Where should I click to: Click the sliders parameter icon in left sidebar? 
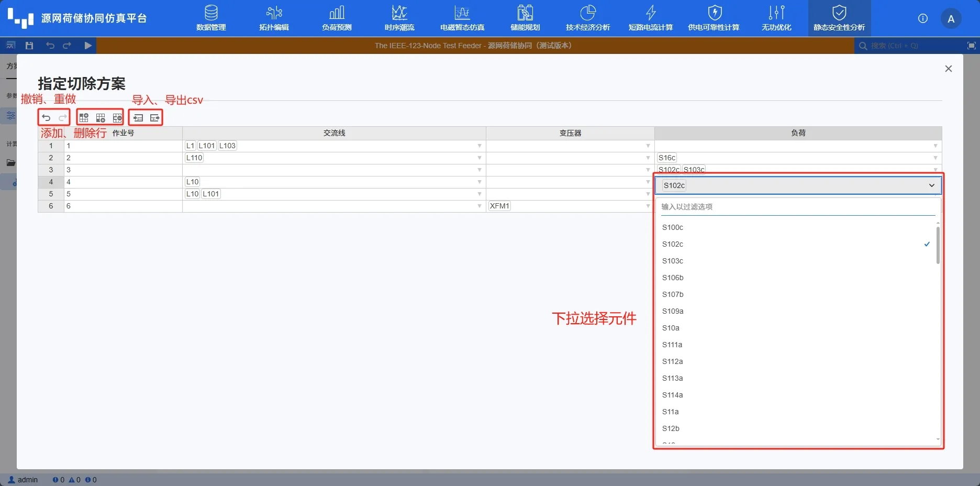click(10, 116)
